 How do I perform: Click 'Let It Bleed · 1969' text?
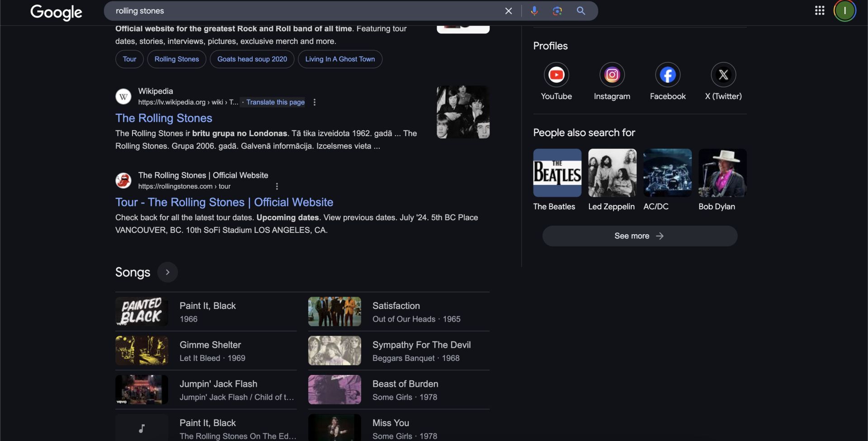point(212,358)
